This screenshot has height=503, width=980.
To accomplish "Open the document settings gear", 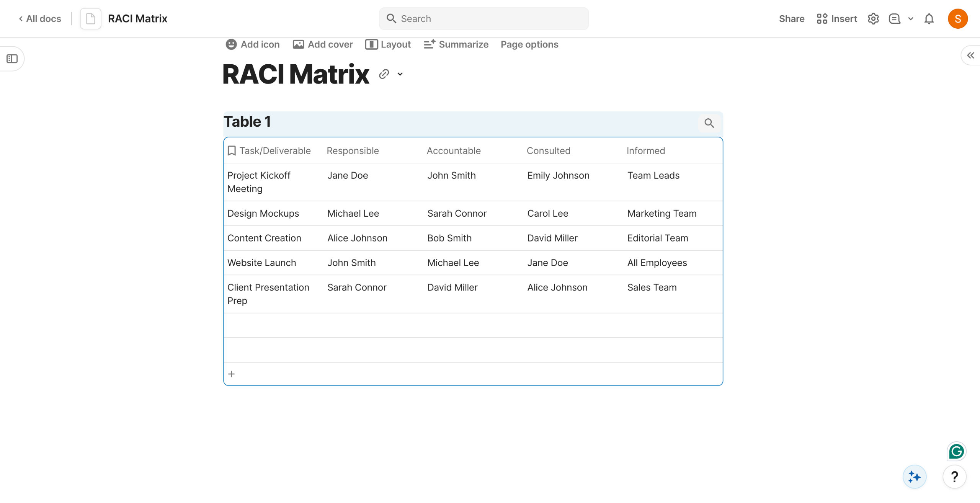I will 873,19.
